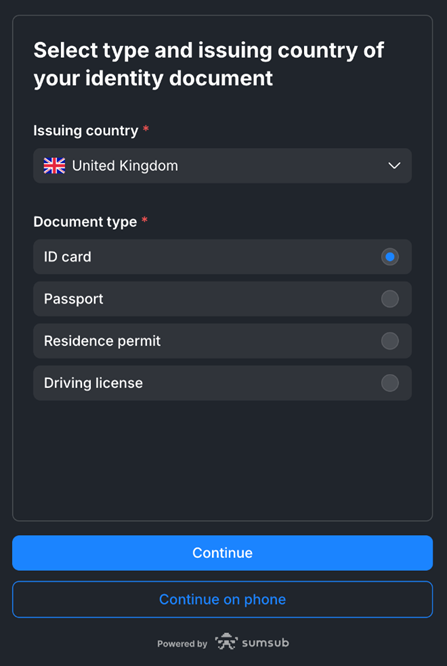Viewport: 447px width, 666px height.
Task: Pick the Driving license radio circle
Action: pos(390,383)
